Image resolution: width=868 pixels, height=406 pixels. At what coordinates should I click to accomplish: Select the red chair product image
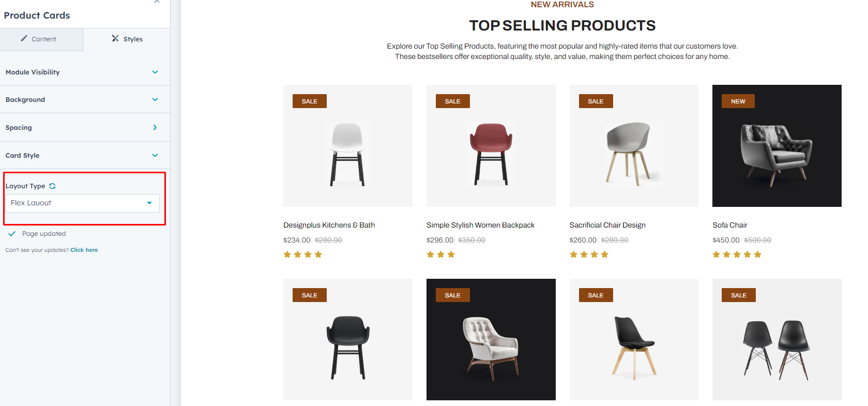tap(491, 154)
